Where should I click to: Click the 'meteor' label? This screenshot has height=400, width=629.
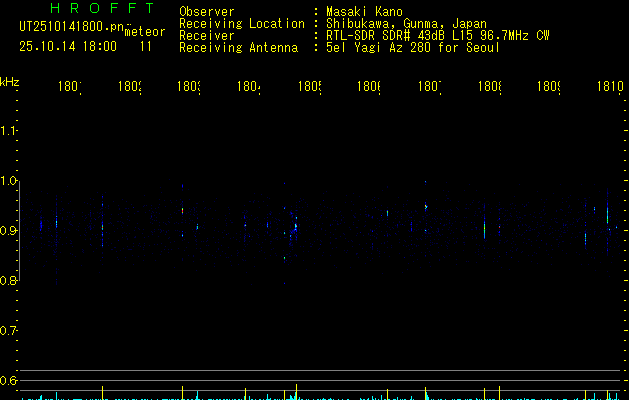point(145,32)
